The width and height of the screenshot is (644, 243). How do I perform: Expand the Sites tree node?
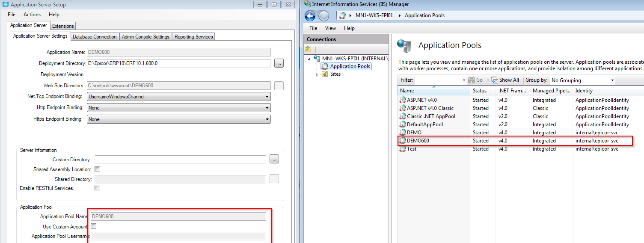click(x=317, y=74)
